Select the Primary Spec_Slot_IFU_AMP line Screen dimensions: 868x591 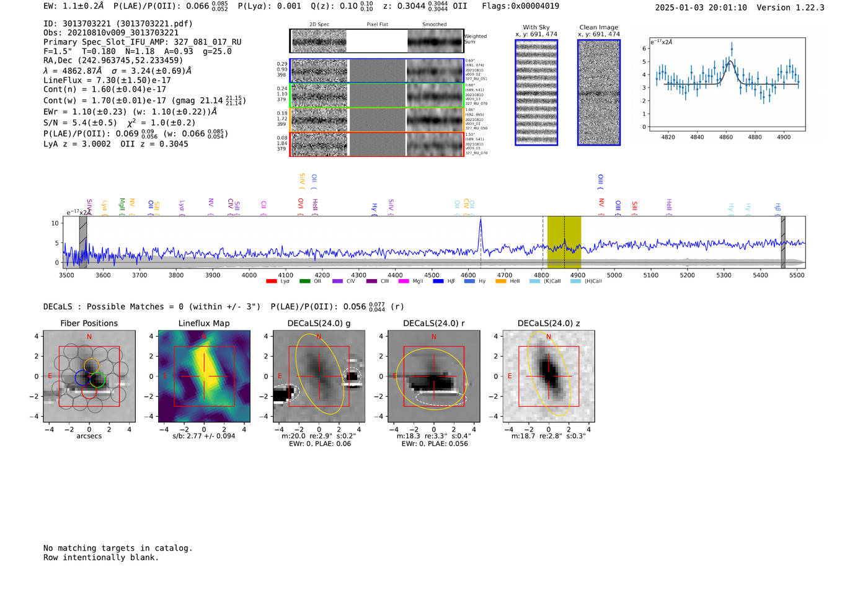click(x=143, y=42)
